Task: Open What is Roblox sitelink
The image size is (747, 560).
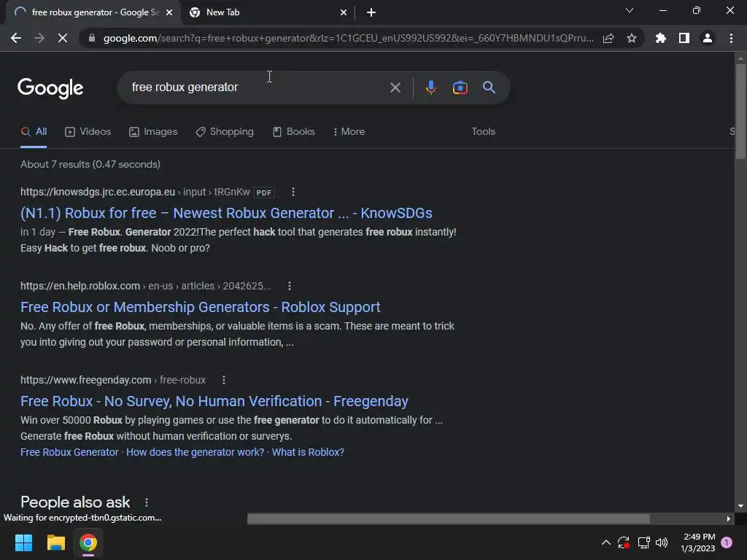Action: point(308,452)
